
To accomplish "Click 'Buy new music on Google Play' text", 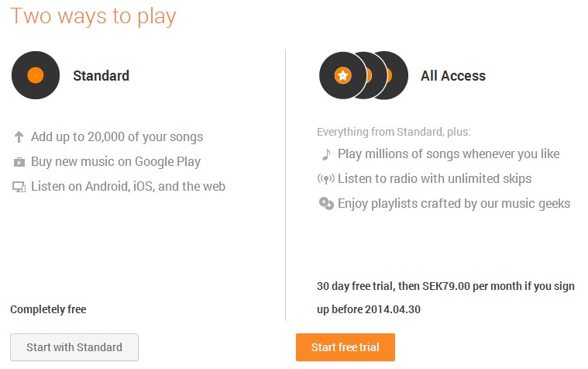I will (115, 162).
